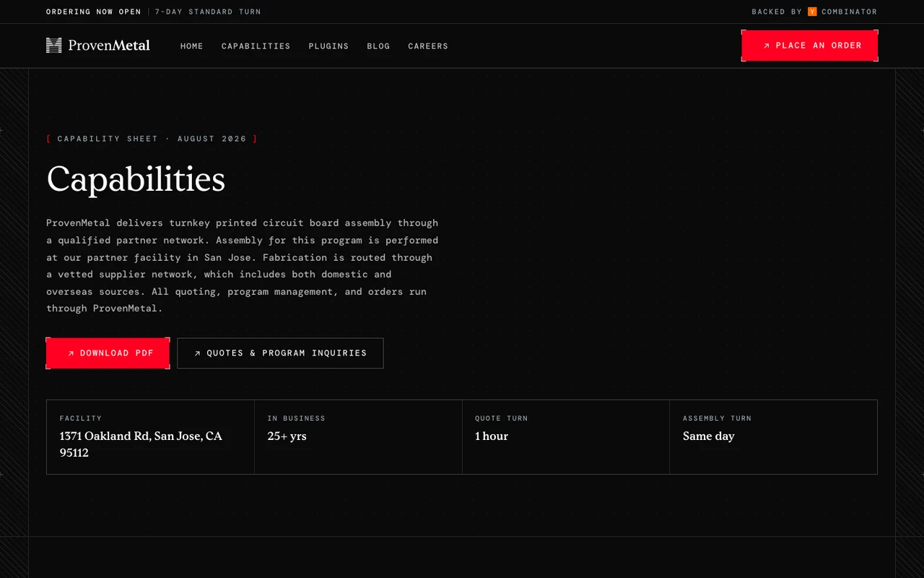924x578 pixels.
Task: Click the Capabilities page heading
Action: tap(136, 178)
